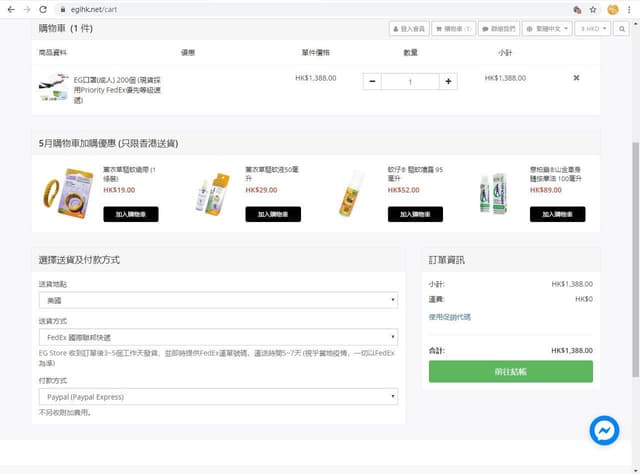Click the translate icon in address bar

(578, 9)
